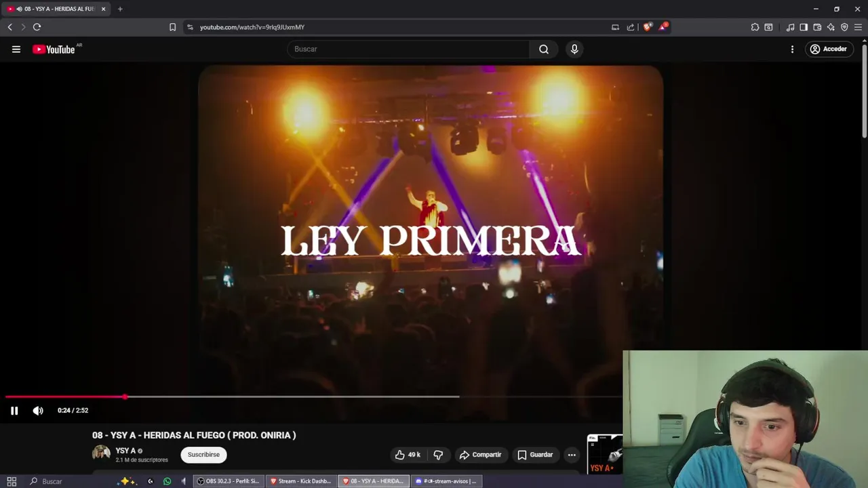This screenshot has width=868, height=488.
Task: Switch to Discord stream-avisos taskbar window
Action: coord(446,481)
